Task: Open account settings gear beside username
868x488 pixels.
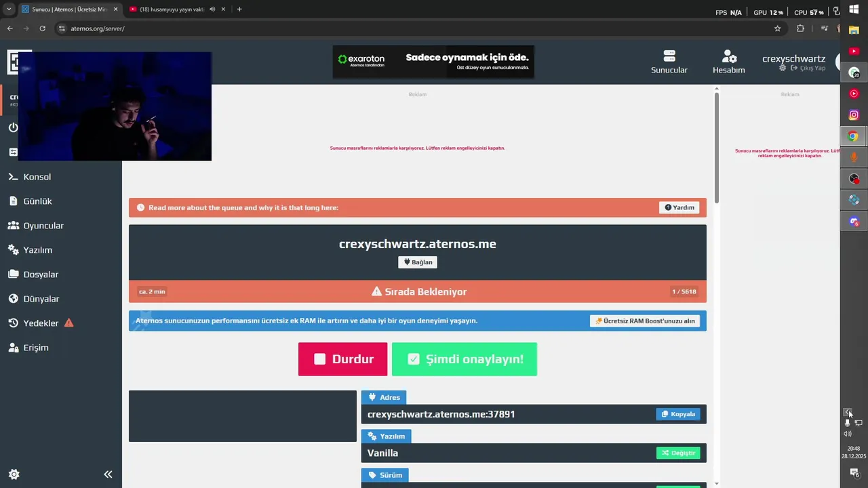Action: [x=783, y=68]
